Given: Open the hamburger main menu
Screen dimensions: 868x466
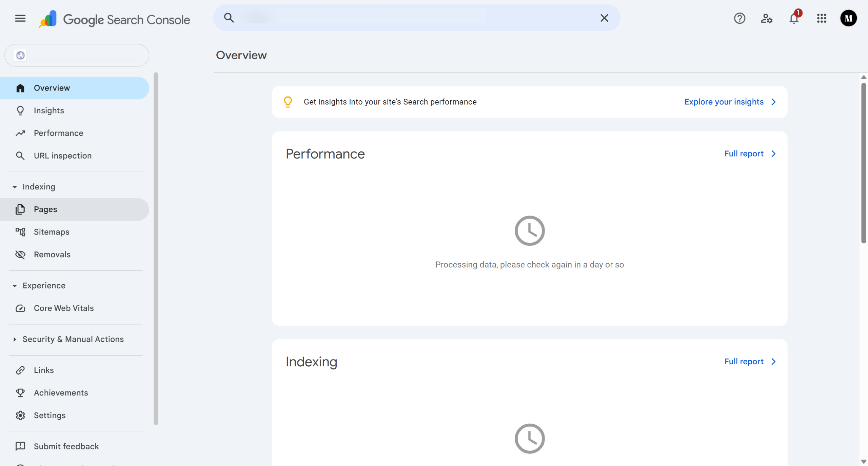Looking at the screenshot, I should (20, 18).
